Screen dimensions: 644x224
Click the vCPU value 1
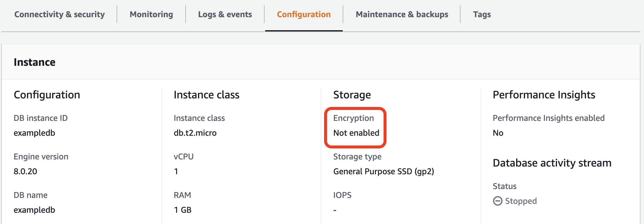tap(176, 171)
